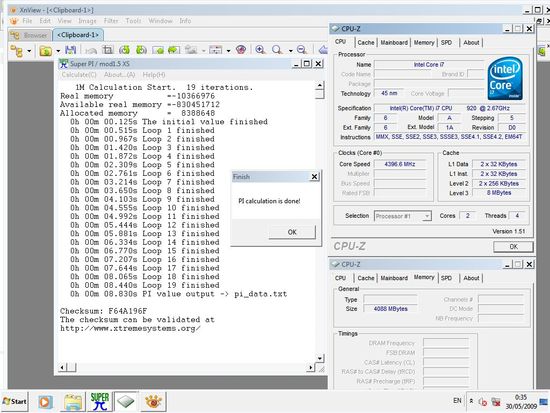Open the dropdown next to tree browser icon

coord(29,51)
